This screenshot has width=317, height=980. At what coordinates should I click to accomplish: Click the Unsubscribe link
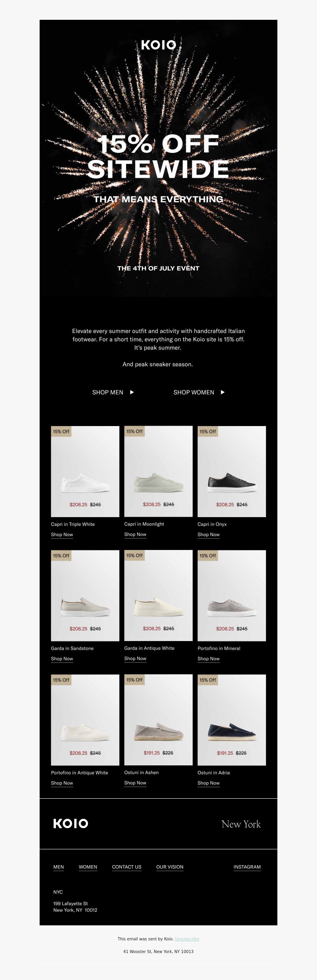coord(187,939)
